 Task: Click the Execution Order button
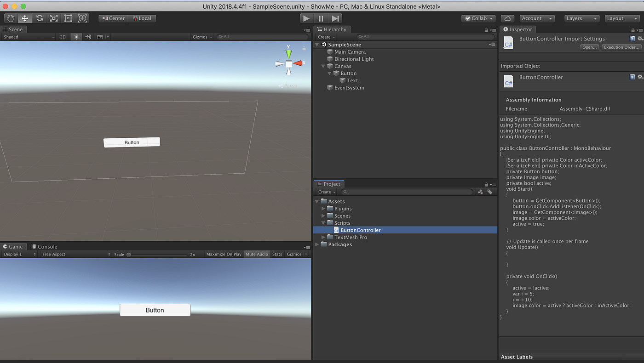[x=621, y=47]
